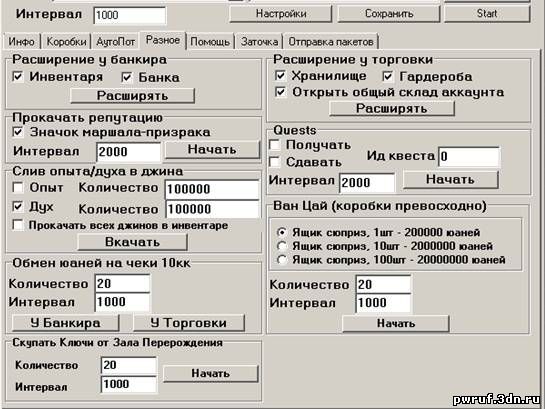Select Ящик сюрприз 10шт radio option
This screenshot has width=545, height=409.
click(282, 246)
